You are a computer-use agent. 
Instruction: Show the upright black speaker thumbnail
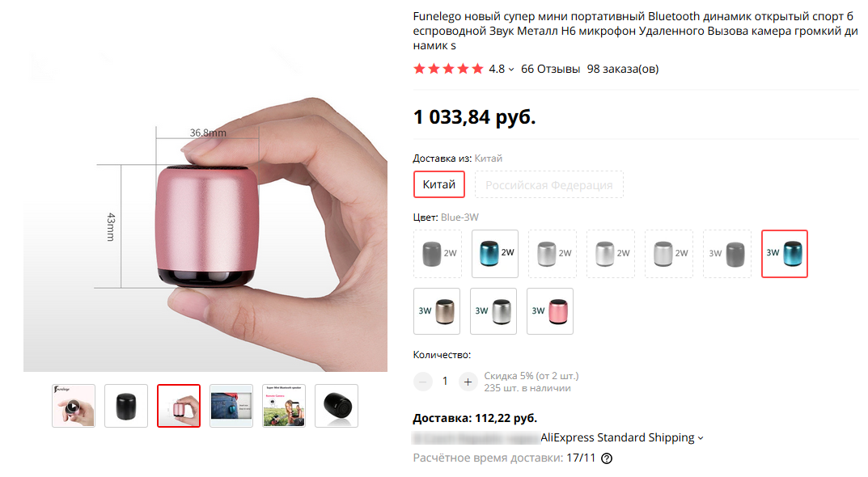coord(126,406)
